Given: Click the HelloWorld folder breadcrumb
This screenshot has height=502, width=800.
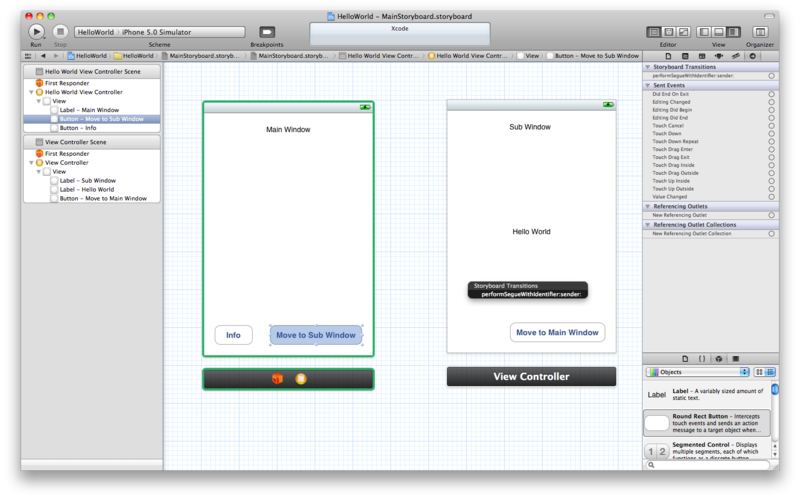Looking at the screenshot, I should [134, 56].
